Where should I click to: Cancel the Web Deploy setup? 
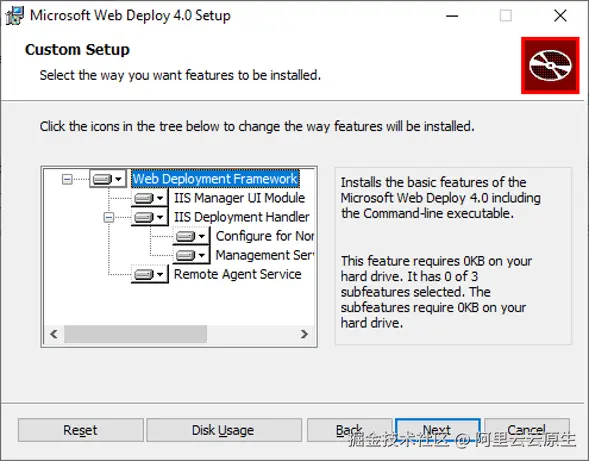point(527,430)
